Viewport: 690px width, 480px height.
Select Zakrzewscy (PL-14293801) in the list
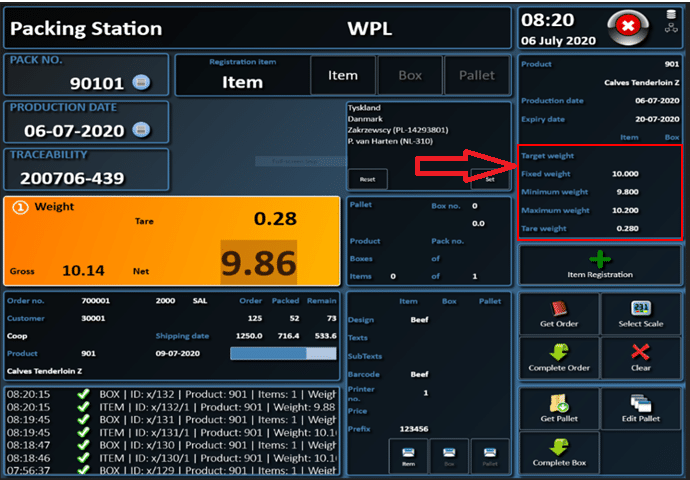click(397, 129)
